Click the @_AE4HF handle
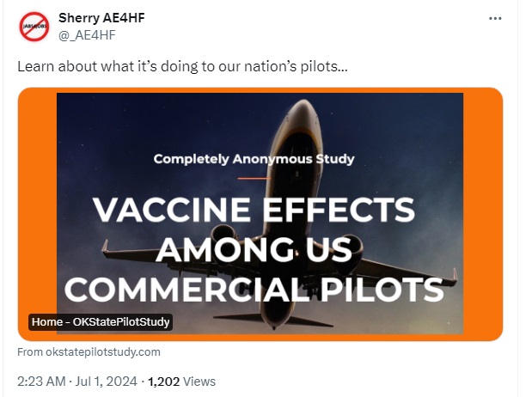The width and height of the screenshot is (532, 397). 87,35
